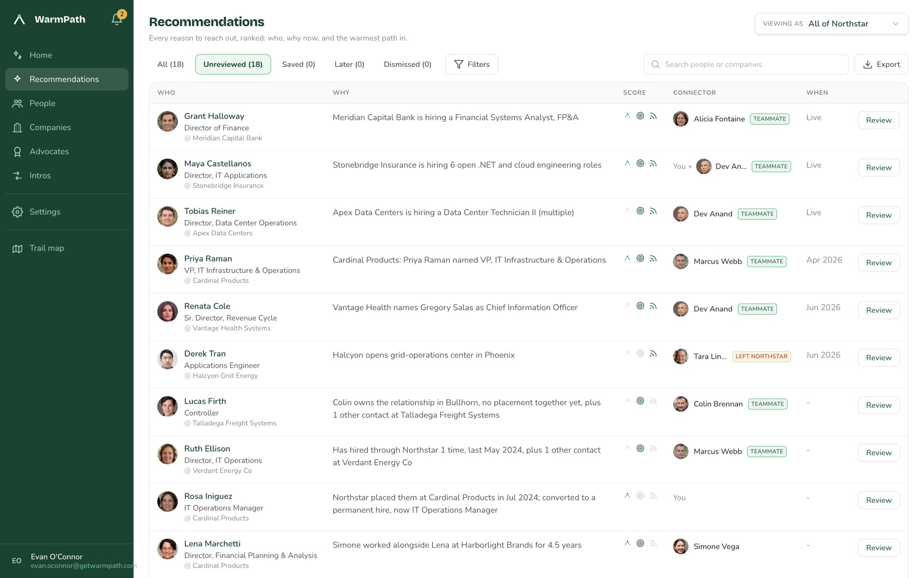Open the Viewing As Northstar dropdown
This screenshot has width=924, height=578.
pos(831,24)
